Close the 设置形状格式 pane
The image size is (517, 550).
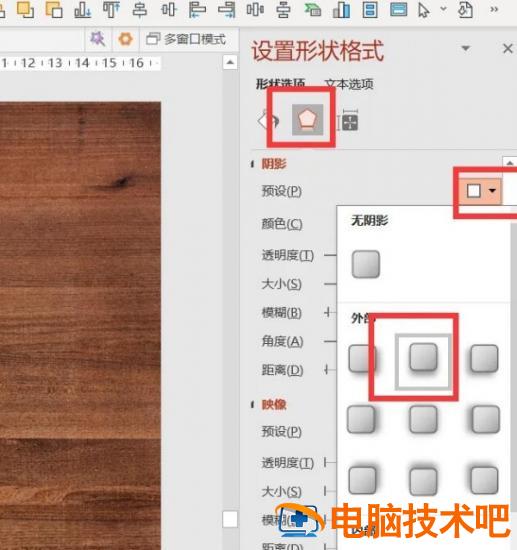508,48
